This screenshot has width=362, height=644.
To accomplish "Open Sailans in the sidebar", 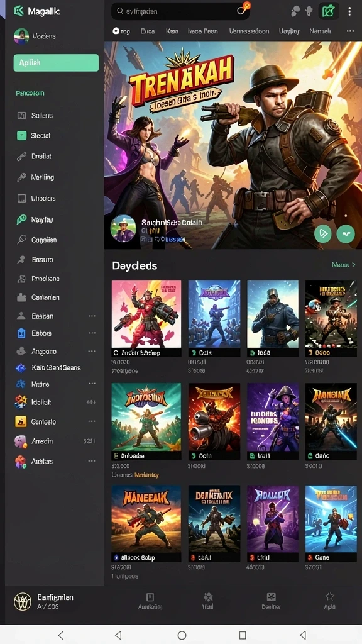I will pyautogui.click(x=42, y=116).
